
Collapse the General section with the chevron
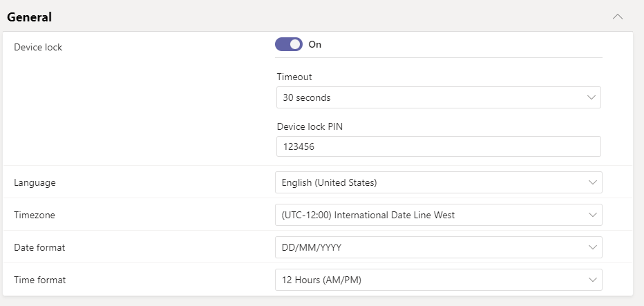pyautogui.click(x=617, y=17)
